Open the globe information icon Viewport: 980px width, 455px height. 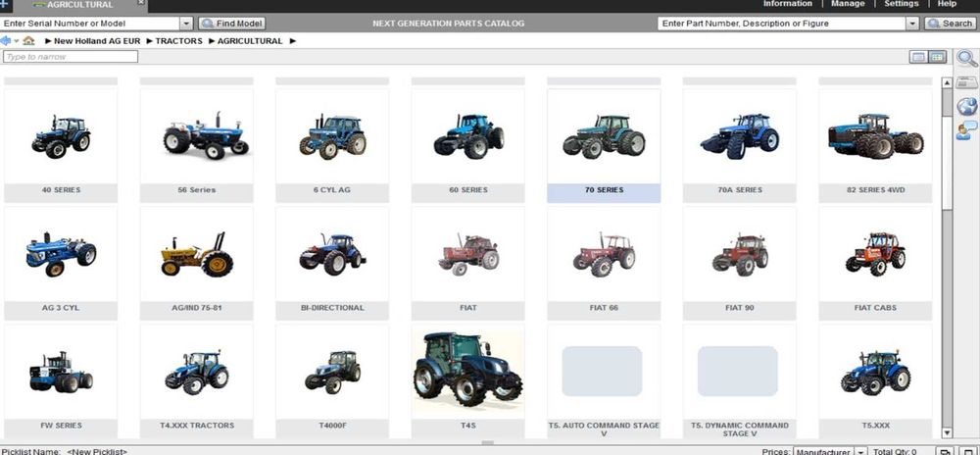[967, 106]
